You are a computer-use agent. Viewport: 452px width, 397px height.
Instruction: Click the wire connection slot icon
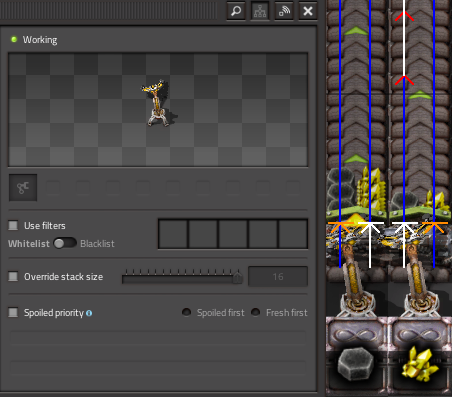[x=23, y=188]
